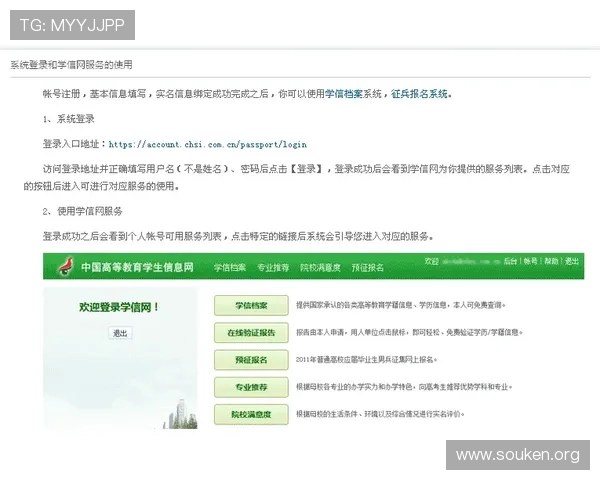Click the 欢迎登录学信网！ welcome heading
This screenshot has height=480, width=600.
point(119,307)
